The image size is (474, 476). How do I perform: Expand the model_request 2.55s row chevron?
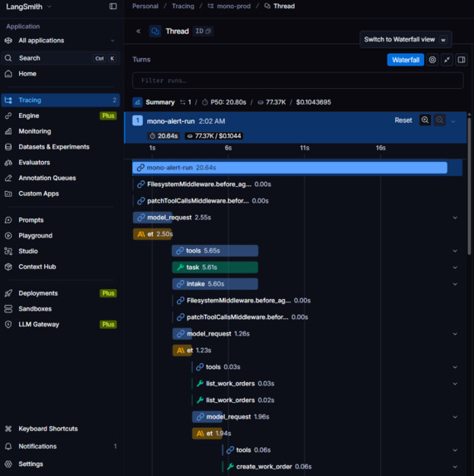(x=455, y=218)
